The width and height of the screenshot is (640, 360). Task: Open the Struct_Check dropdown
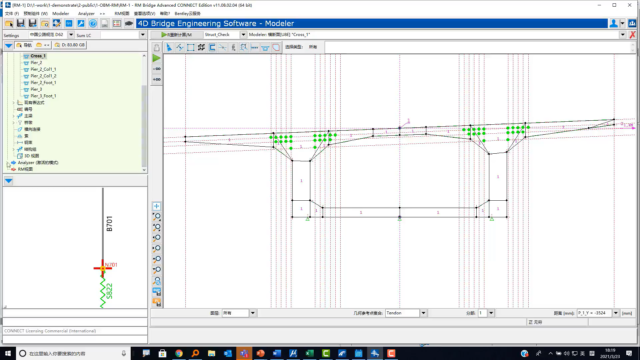click(243, 35)
